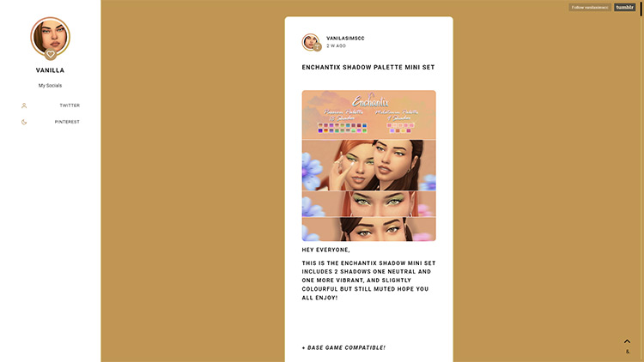Screen dimensions: 644x362
Task: Click the Follow vanilasimscc button
Action: (x=590, y=7)
